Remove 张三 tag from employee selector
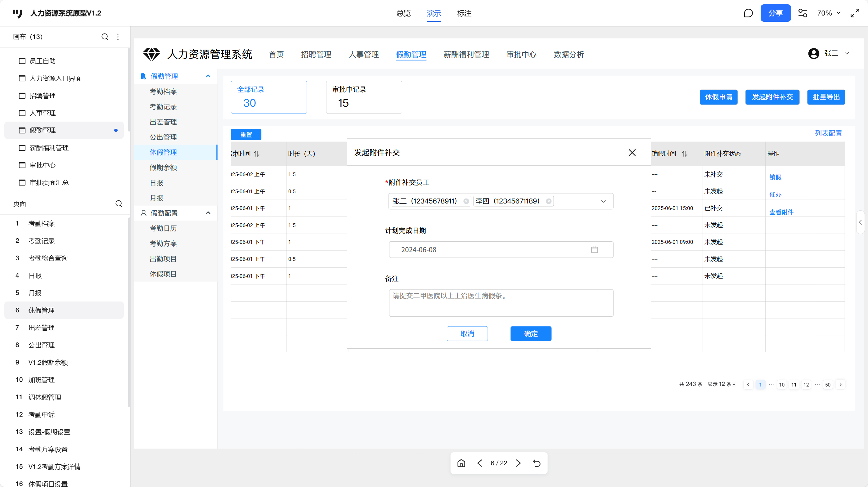Viewport: 868px width, 487px height. tap(466, 201)
